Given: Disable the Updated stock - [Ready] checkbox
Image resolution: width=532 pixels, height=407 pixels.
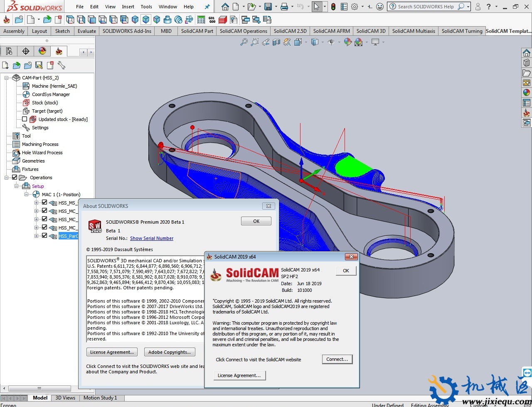Looking at the screenshot, I should (25, 119).
